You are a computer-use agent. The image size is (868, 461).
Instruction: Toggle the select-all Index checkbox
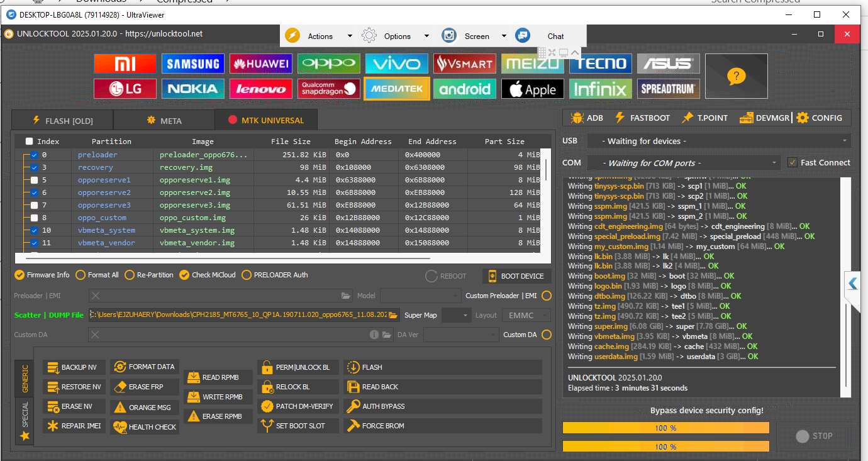29,142
